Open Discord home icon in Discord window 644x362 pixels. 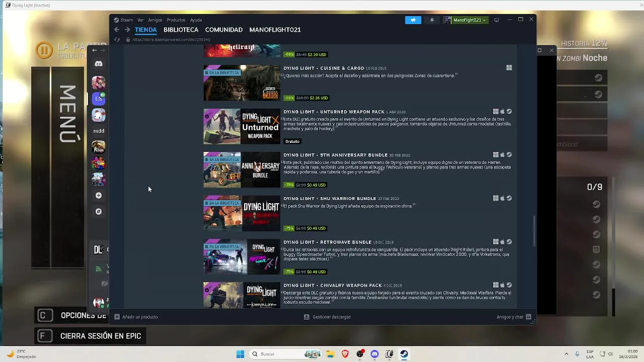coord(99,64)
